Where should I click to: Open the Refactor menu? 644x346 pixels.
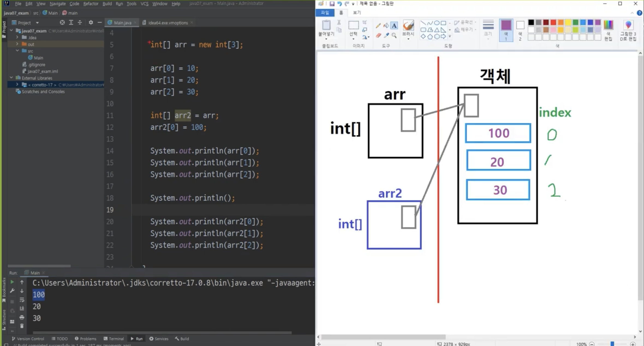pos(91,4)
